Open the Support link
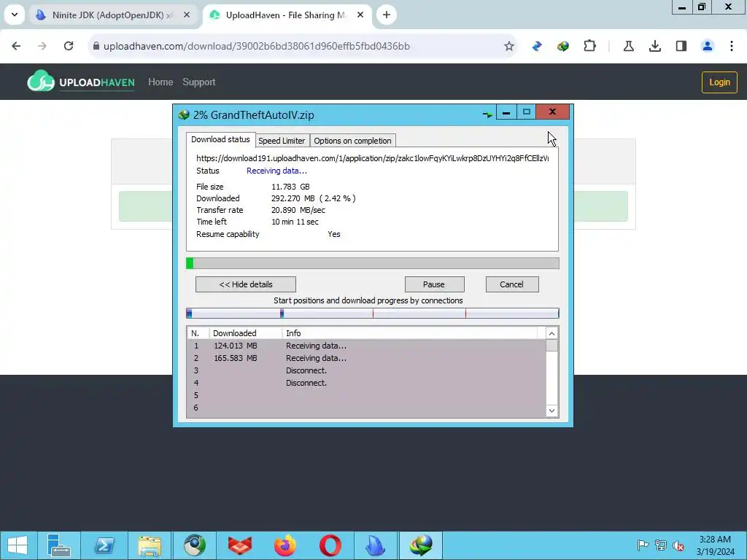The height and width of the screenshot is (560, 747). 199,82
